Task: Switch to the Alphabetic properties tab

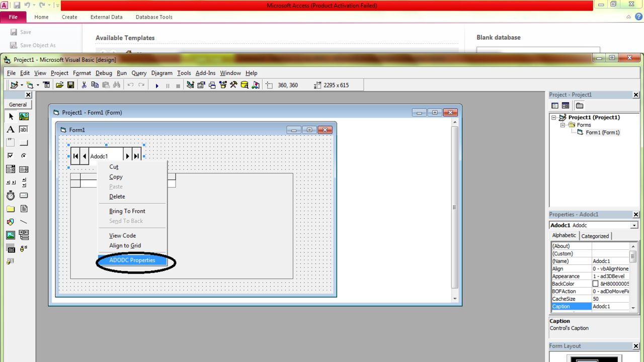Action: point(564,235)
